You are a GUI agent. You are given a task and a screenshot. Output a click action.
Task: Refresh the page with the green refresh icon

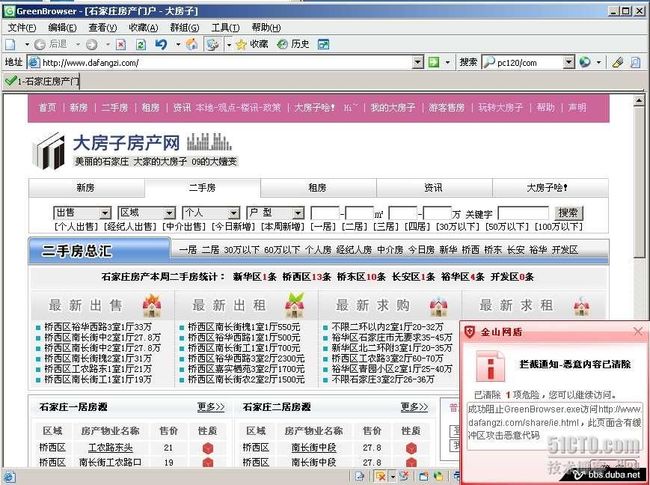pos(141,44)
